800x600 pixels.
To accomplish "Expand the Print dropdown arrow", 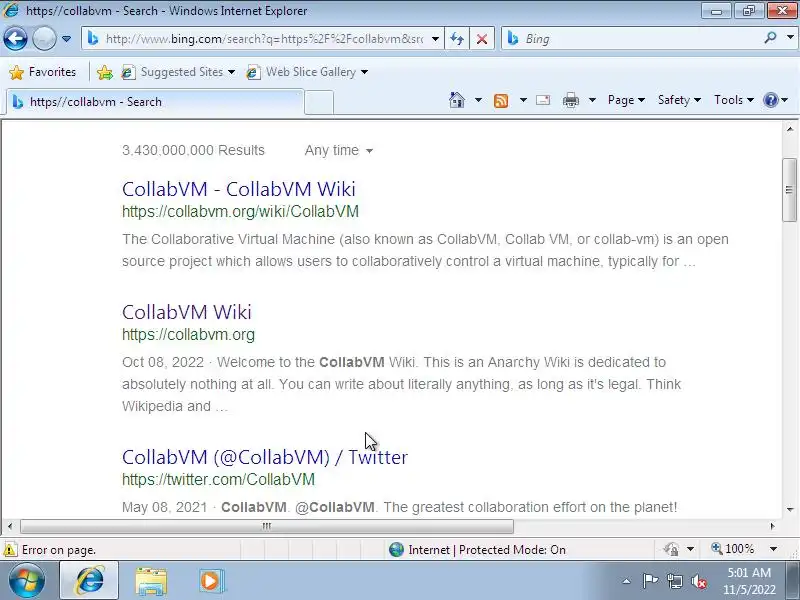I will click(592, 100).
